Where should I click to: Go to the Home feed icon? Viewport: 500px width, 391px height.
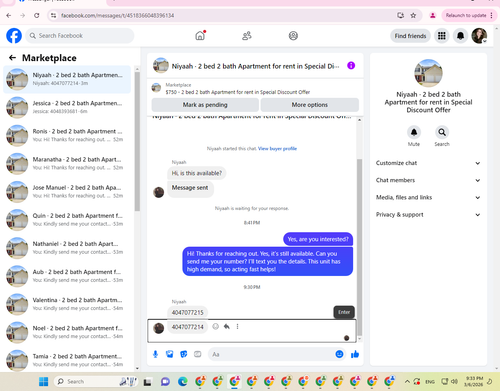(200, 35)
